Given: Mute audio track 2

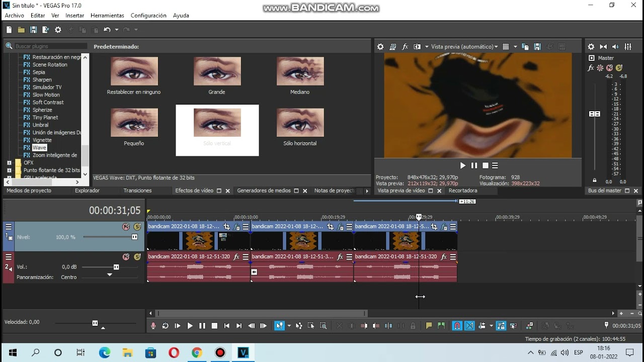Looking at the screenshot, I should pos(126,257).
